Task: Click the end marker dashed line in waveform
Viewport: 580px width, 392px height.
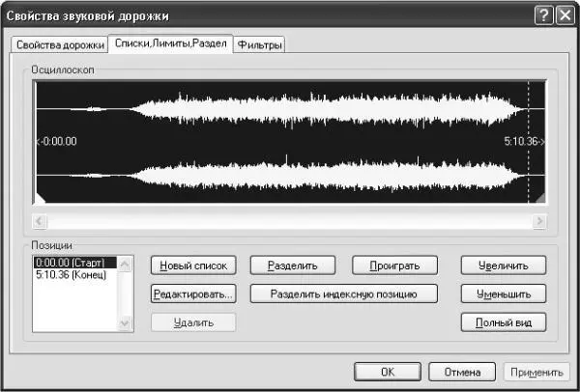Action: click(x=529, y=141)
